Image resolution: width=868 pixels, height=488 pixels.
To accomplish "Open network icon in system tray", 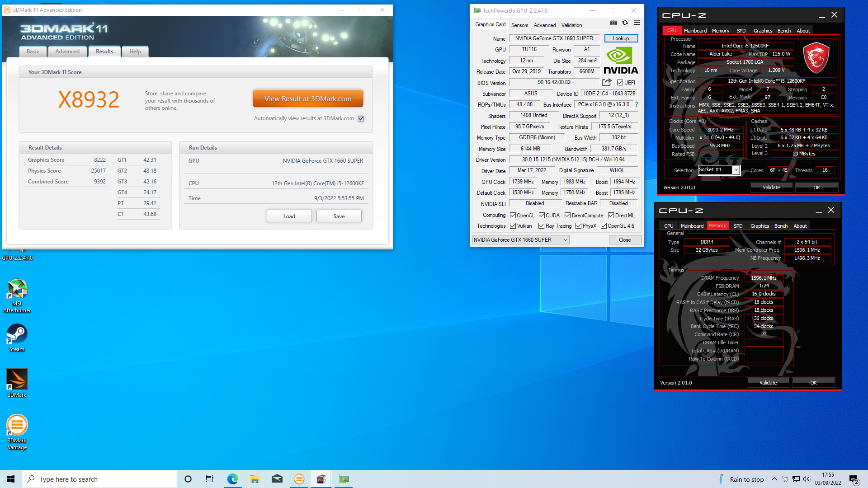I will pos(796,479).
